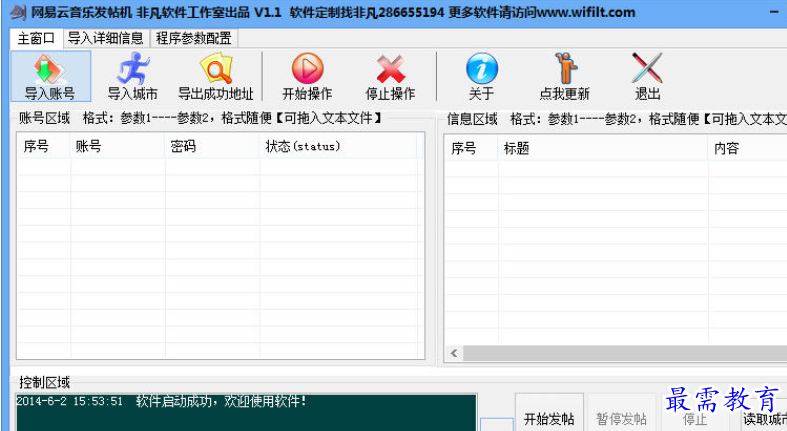Start operation with 开始操作 play icon
This screenshot has height=431, width=787.
pyautogui.click(x=307, y=76)
